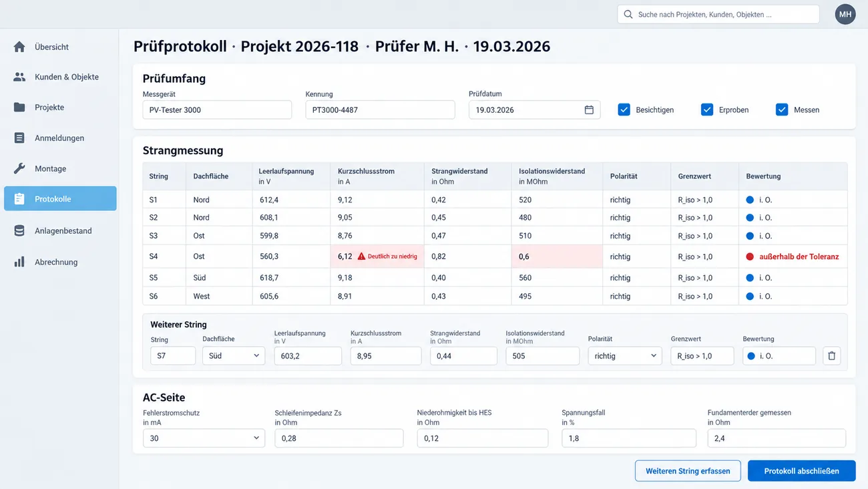868x489 pixels.
Task: Toggle the Erproben checkbox
Action: coord(707,110)
